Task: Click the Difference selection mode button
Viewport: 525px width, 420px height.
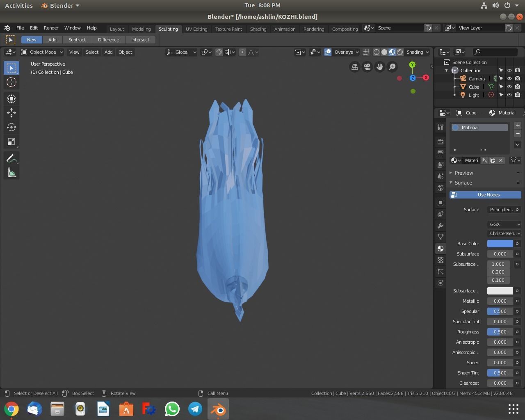Action: click(108, 40)
